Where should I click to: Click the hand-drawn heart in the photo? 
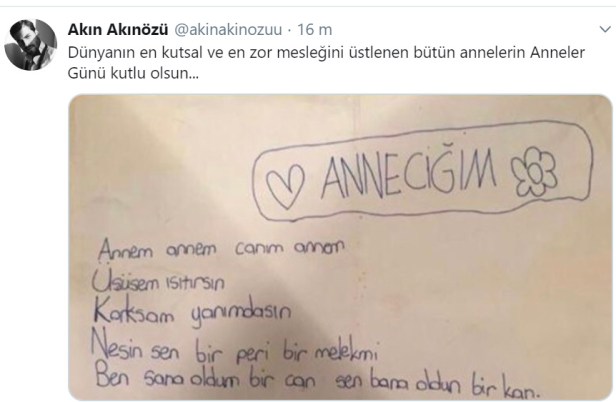[285, 185]
